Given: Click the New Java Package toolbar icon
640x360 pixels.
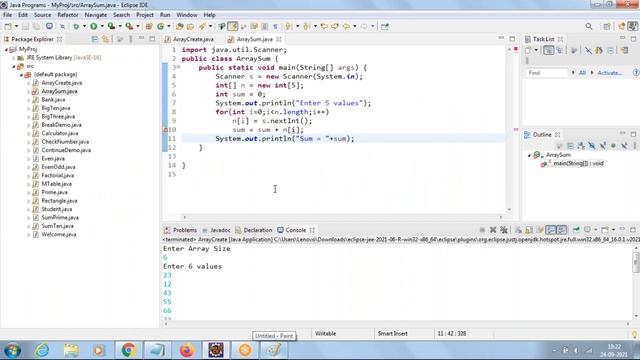Looking at the screenshot, I should pyautogui.click(x=149, y=27).
